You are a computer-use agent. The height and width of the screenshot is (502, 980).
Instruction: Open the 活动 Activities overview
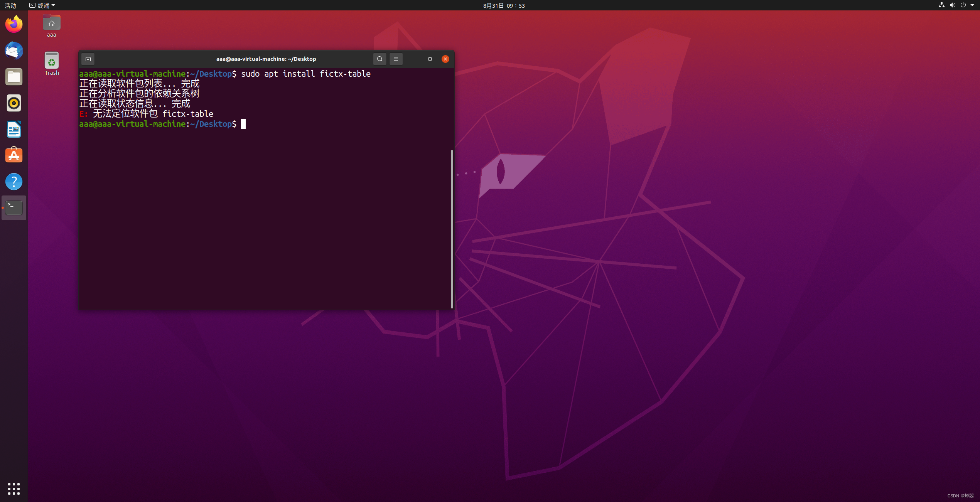(10, 5)
